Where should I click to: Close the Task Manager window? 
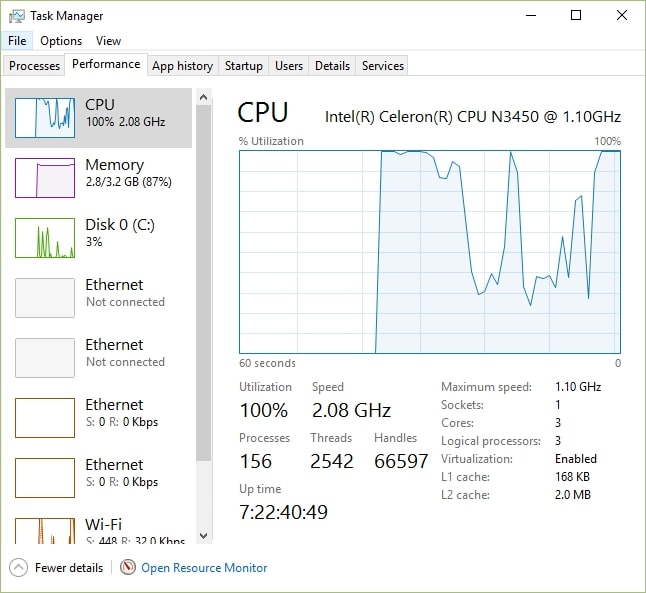point(622,16)
